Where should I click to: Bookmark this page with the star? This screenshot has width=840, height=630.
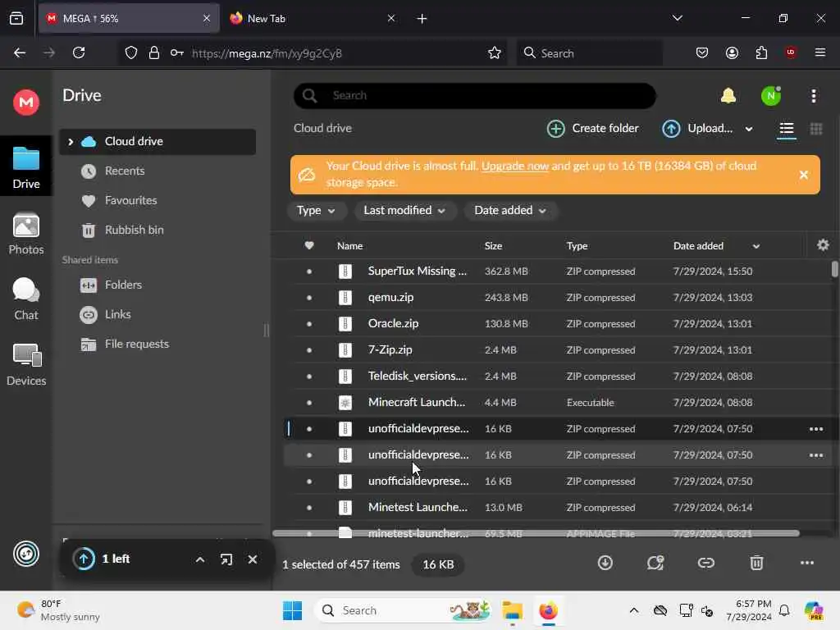tap(495, 52)
